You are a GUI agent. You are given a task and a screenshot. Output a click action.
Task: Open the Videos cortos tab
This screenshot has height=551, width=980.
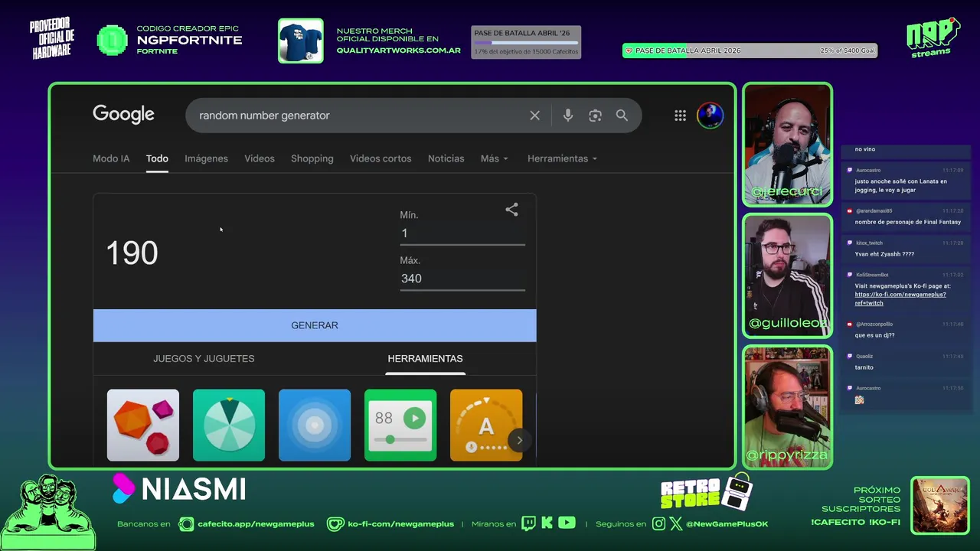(x=381, y=158)
